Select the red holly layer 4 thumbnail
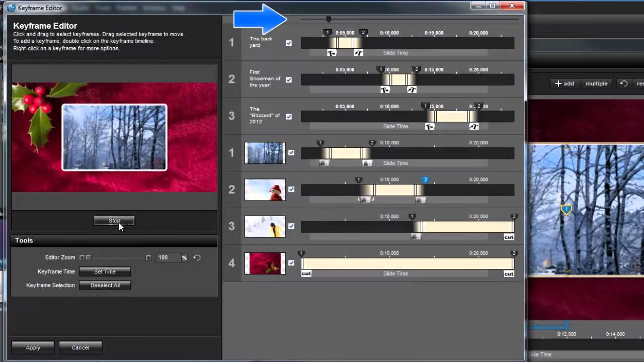644x362 pixels. click(x=265, y=263)
